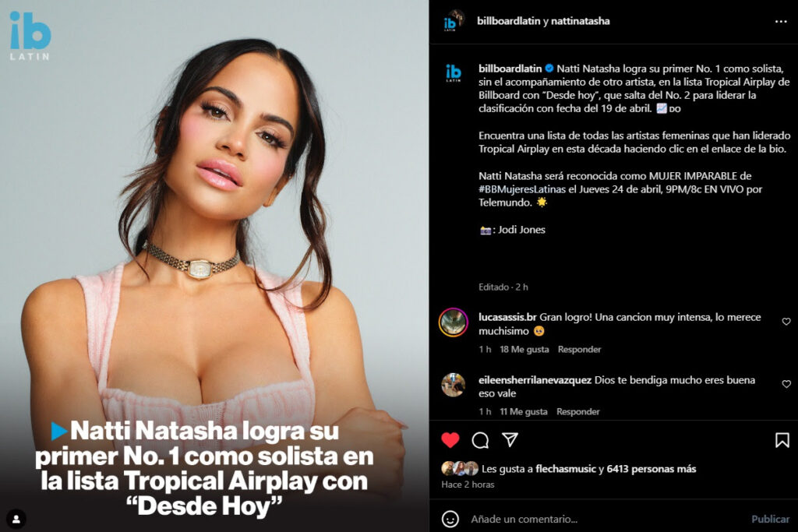The height and width of the screenshot is (532, 798).
Task: Open eileensherrilanevazquez profile picture
Action: coord(453,385)
